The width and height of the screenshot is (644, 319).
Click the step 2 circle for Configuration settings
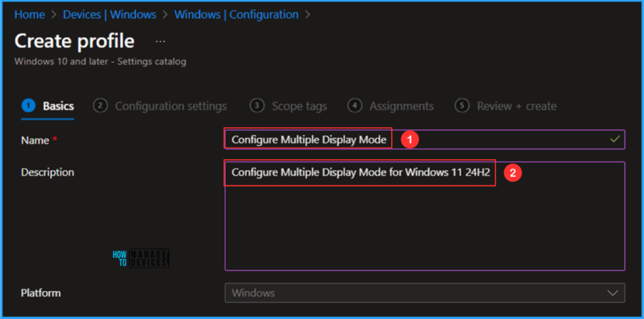point(100,106)
